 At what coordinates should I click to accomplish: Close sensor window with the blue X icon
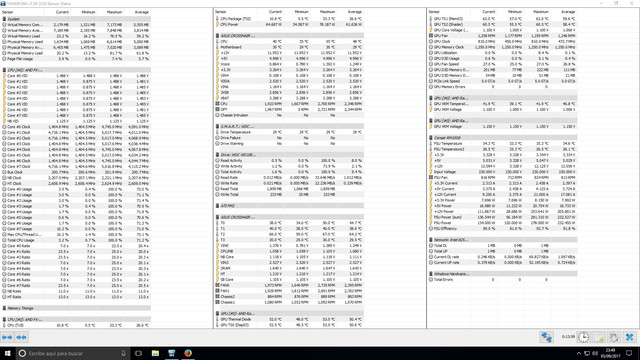(x=630, y=337)
